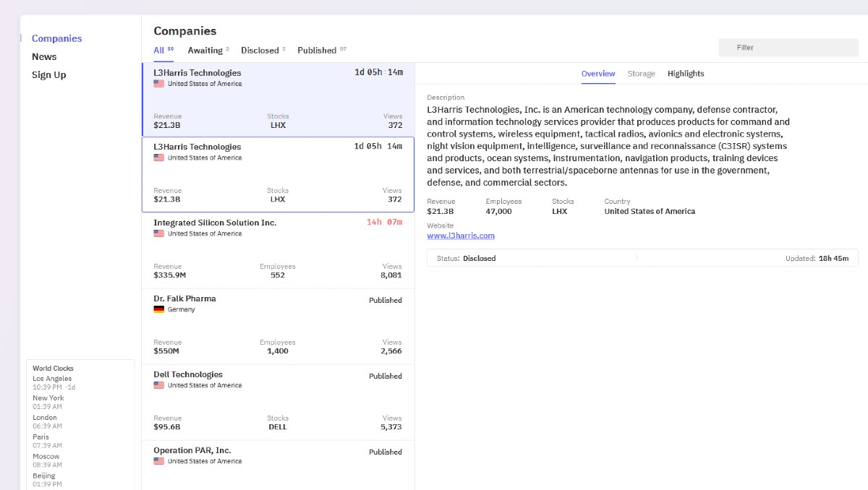Select the outlined L3Harris Technologies card
Screen dimensions: 868x490
(x=278, y=174)
